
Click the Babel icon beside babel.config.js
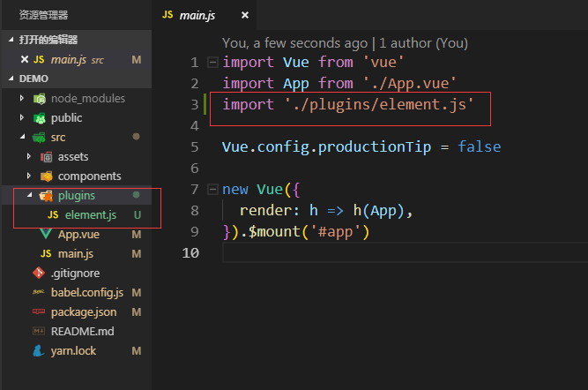coord(39,292)
